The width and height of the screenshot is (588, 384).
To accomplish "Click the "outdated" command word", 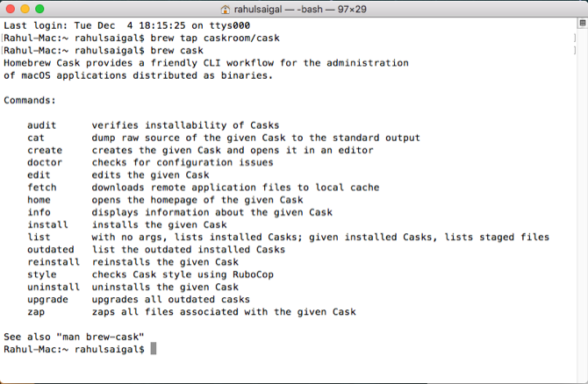I will point(51,249).
